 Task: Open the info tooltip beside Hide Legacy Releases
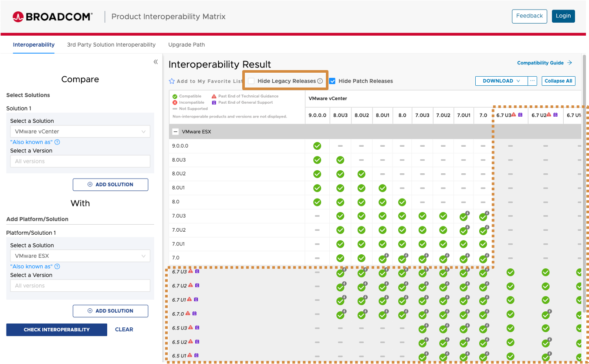click(321, 81)
